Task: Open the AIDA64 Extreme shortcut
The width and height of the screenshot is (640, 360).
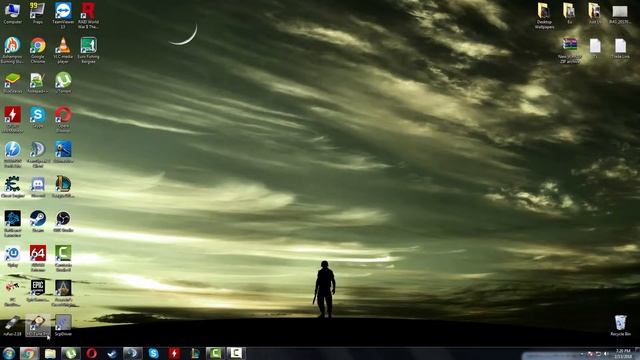Action: pyautogui.click(x=38, y=258)
